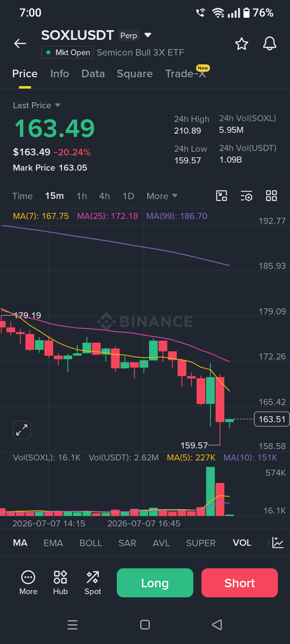Tap the 2026-07-07 16:45 time axis label

(x=144, y=524)
